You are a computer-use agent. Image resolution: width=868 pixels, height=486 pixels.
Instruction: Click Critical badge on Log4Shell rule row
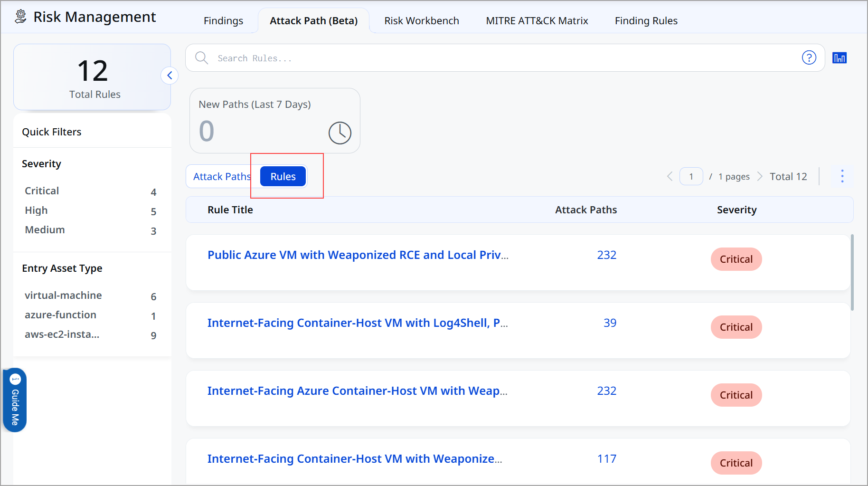coord(736,327)
